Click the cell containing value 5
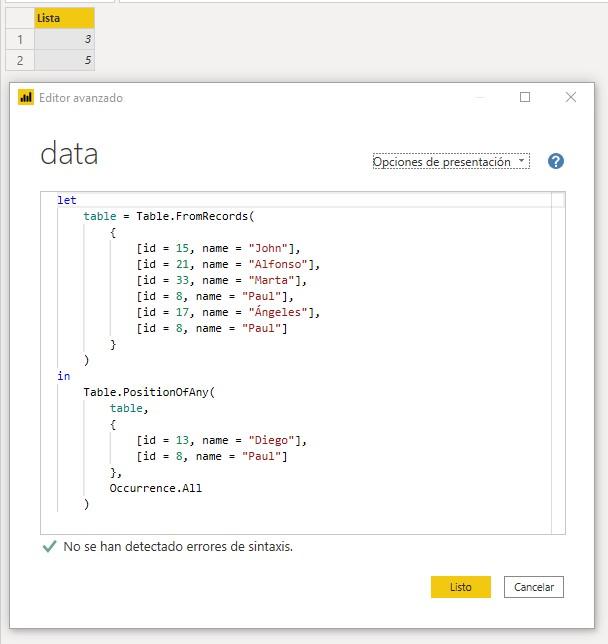Image resolution: width=608 pixels, height=644 pixels. click(x=64, y=60)
